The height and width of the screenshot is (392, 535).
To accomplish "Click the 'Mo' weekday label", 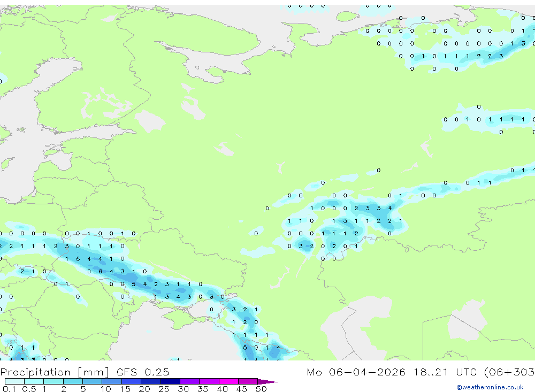I will click(x=314, y=372).
